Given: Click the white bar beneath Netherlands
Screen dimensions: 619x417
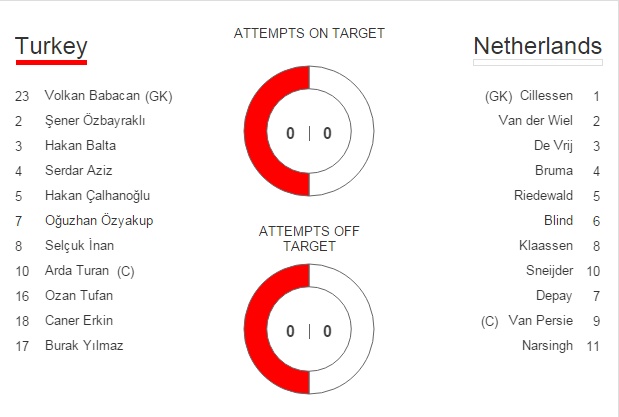Looking at the screenshot, I should [537, 62].
